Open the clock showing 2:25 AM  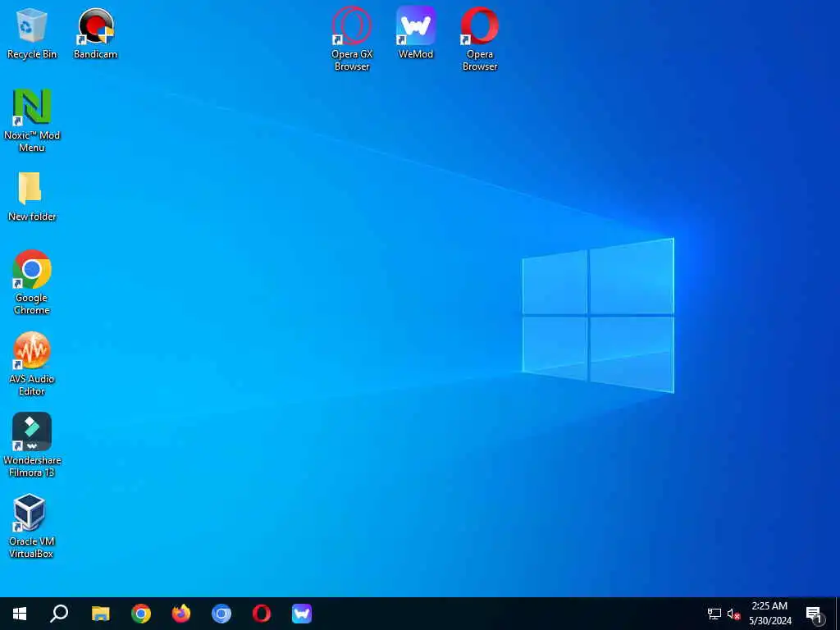(x=769, y=614)
